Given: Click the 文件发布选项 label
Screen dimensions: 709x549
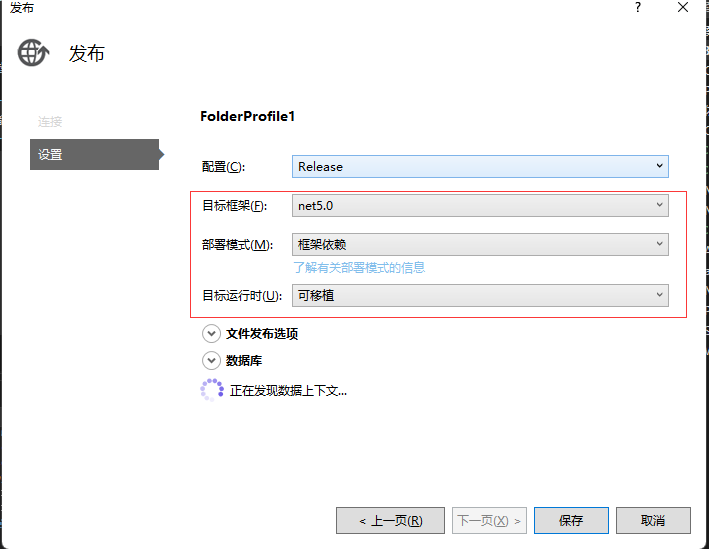Looking at the screenshot, I should pos(262,334).
